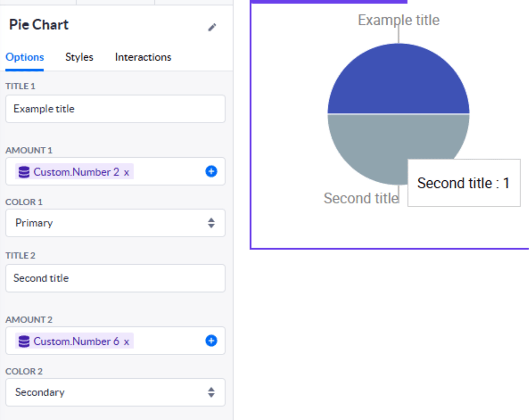This screenshot has width=530, height=420.
Task: Click the Title 1 field containing Example title
Action: (x=115, y=109)
